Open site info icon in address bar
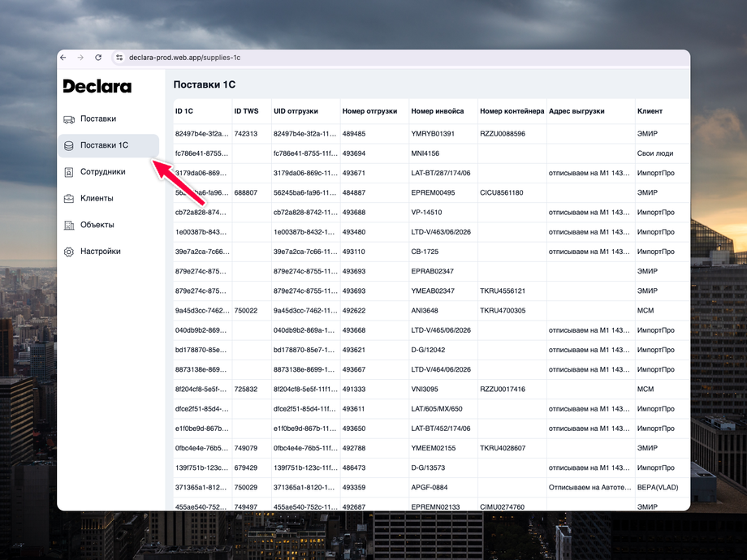Screen dimensions: 747x560 [119, 58]
